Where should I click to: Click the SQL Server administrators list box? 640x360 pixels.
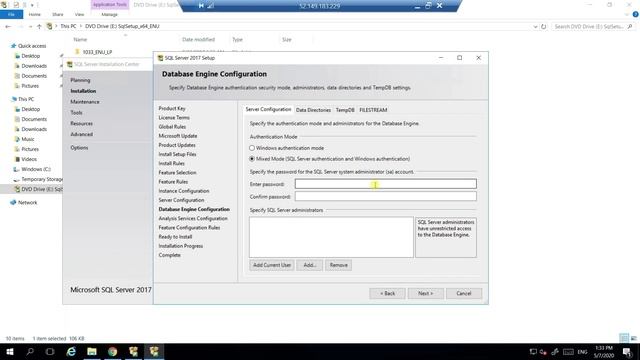[331, 237]
